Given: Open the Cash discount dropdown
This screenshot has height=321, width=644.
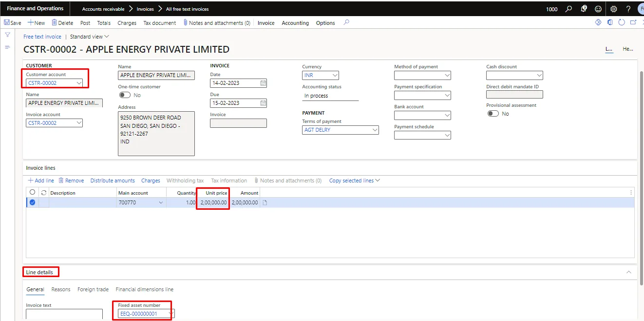Looking at the screenshot, I should pyautogui.click(x=539, y=76).
